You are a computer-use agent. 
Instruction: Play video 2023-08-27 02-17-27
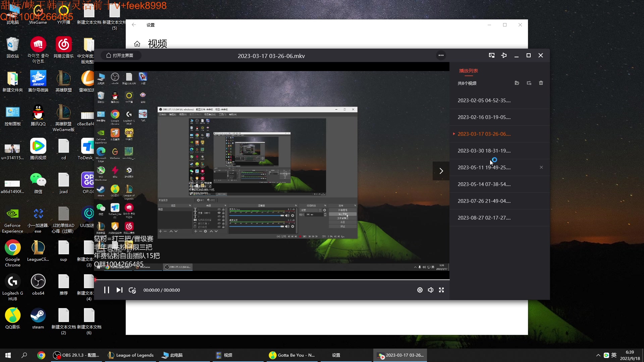pos(500,218)
